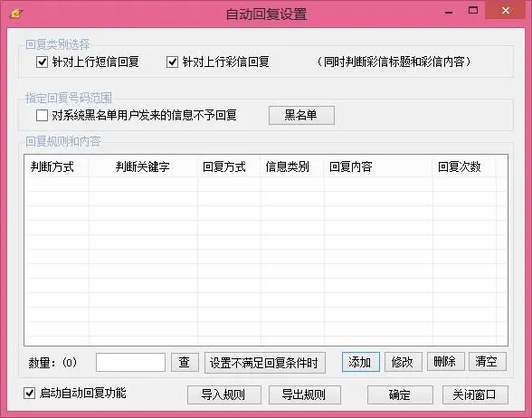Open 设置不满足回复条件时 settings
The width and height of the screenshot is (532, 418).
click(x=264, y=363)
